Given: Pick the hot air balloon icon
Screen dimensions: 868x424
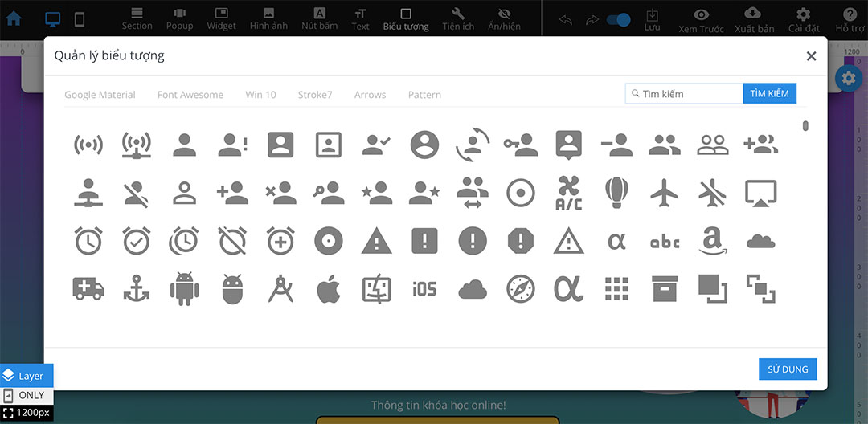Looking at the screenshot, I should point(616,193).
